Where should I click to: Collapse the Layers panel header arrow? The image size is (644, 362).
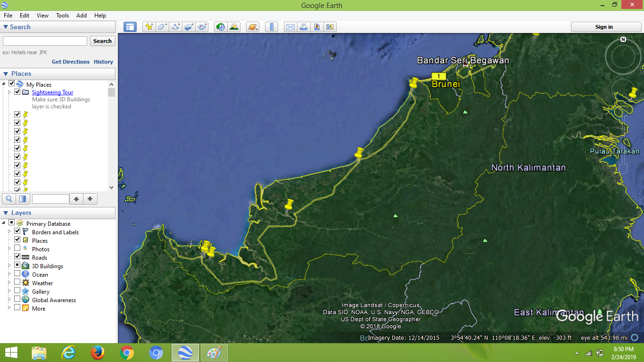point(6,213)
